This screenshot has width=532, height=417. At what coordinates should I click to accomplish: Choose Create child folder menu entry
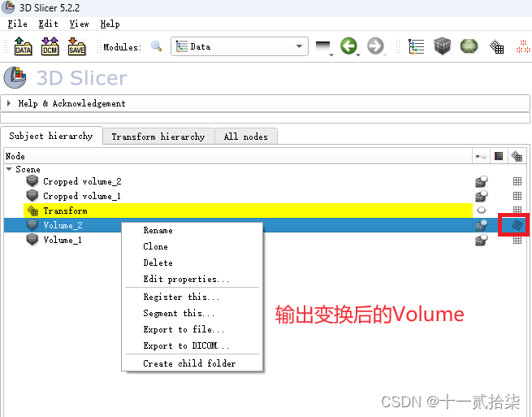(192, 363)
